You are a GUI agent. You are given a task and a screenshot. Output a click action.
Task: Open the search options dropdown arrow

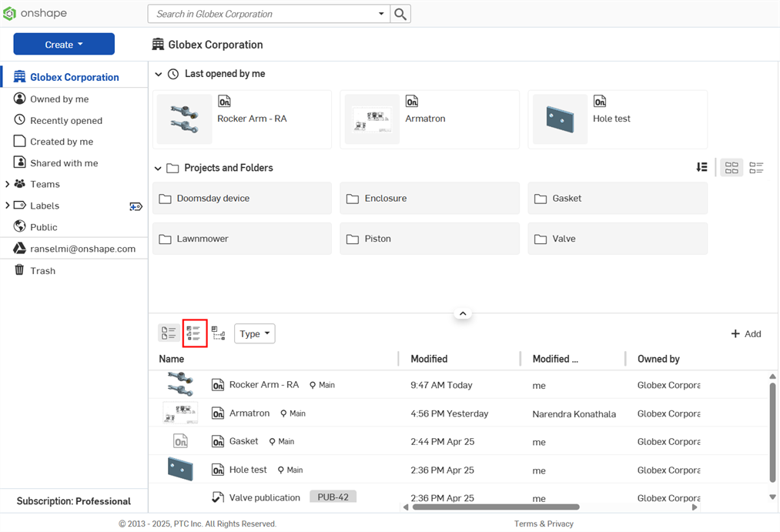[381, 14]
